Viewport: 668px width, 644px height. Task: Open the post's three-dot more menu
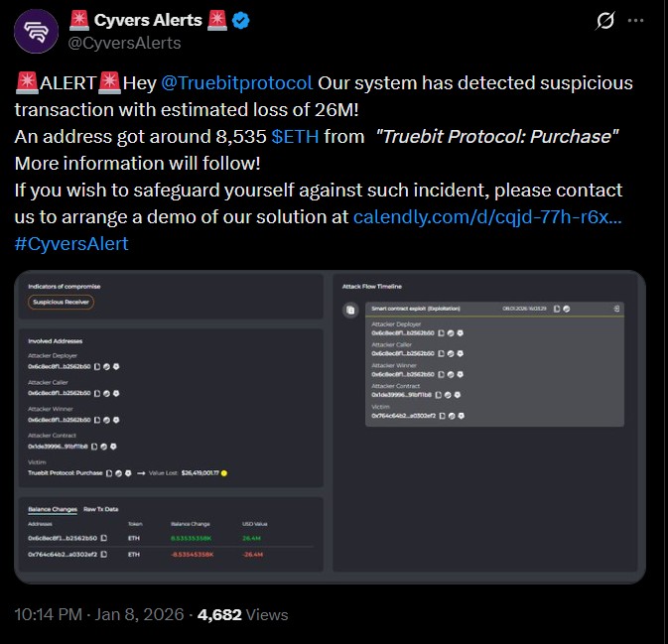pos(643,22)
